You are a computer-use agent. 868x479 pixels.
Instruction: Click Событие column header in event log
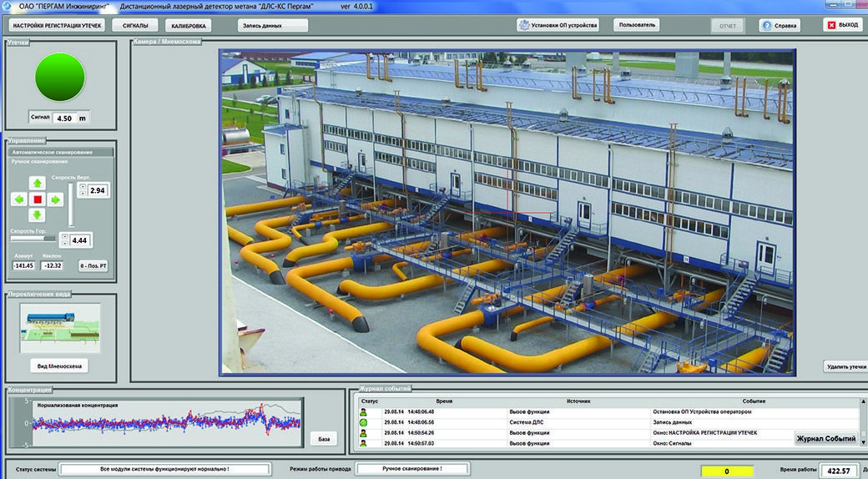[754, 401]
